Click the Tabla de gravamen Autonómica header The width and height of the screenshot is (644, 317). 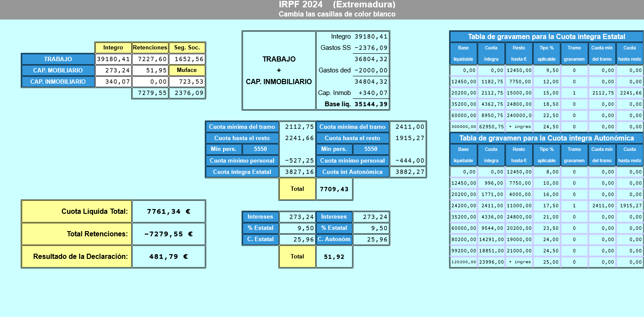546,138
